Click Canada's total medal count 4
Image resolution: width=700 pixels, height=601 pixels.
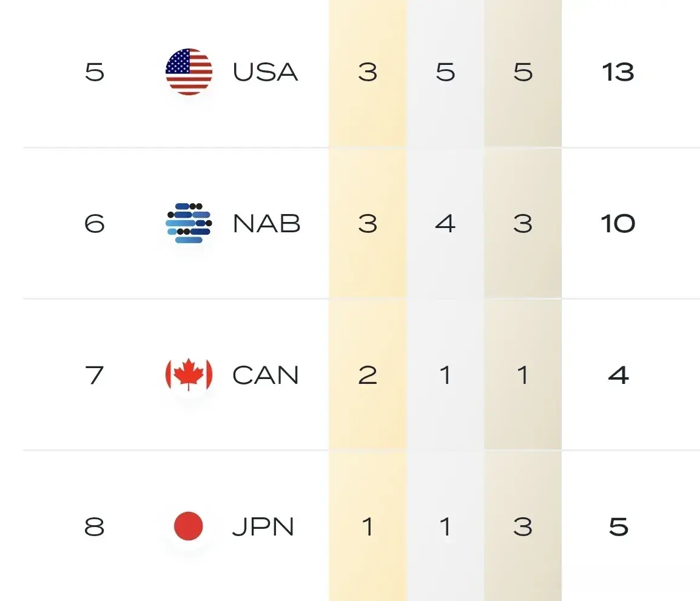click(618, 375)
